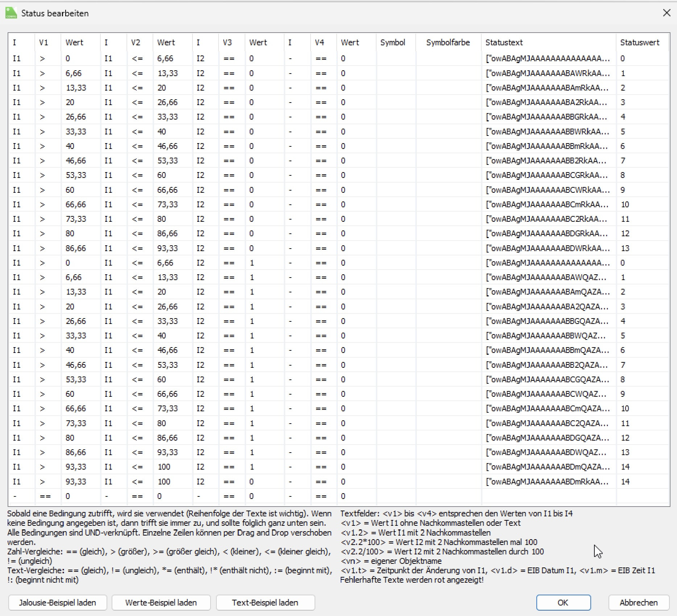This screenshot has height=616, width=677.
Task: Select the Statustext cell ending BC2RkAA…
Action: [x=548, y=219]
